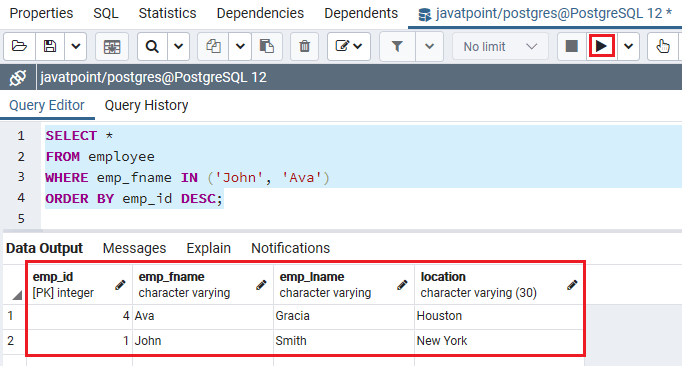Screen dimensions: 682x366
Task: Switch to the SQL tab
Action: click(106, 13)
